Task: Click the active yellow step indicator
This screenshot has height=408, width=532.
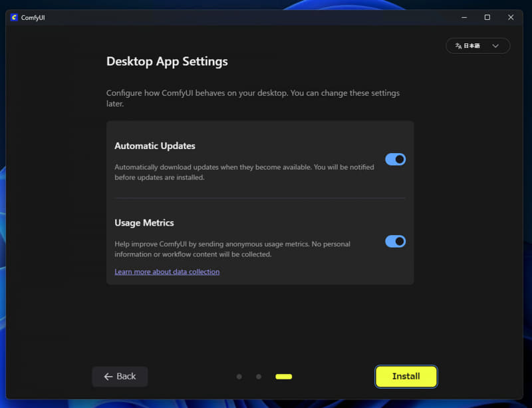Action: click(284, 377)
